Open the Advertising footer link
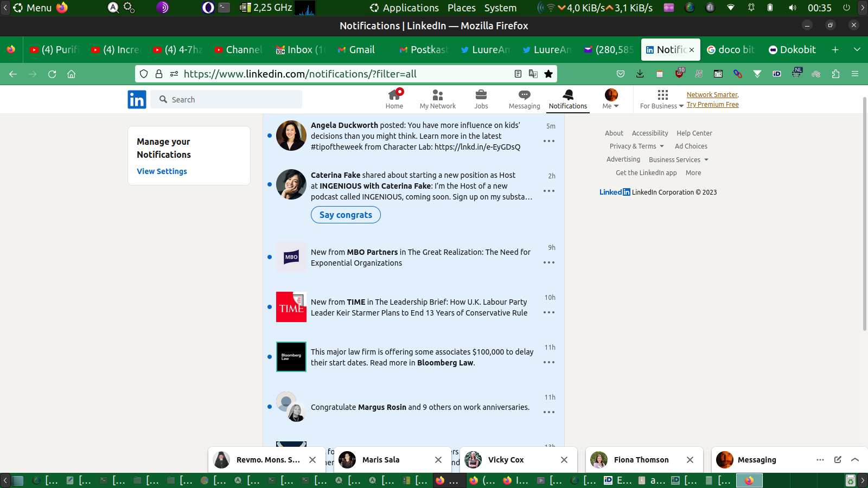The image size is (868, 488). 623,159
